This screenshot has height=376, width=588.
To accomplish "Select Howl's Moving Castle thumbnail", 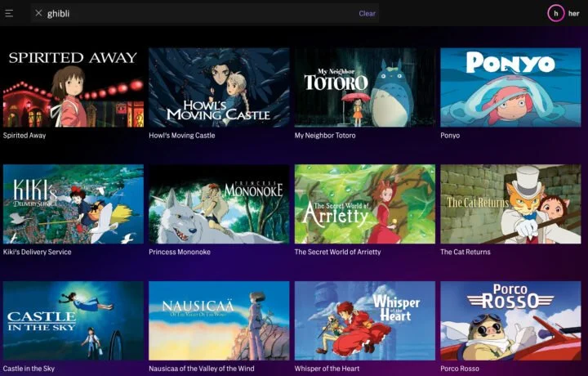I will pyautogui.click(x=219, y=87).
